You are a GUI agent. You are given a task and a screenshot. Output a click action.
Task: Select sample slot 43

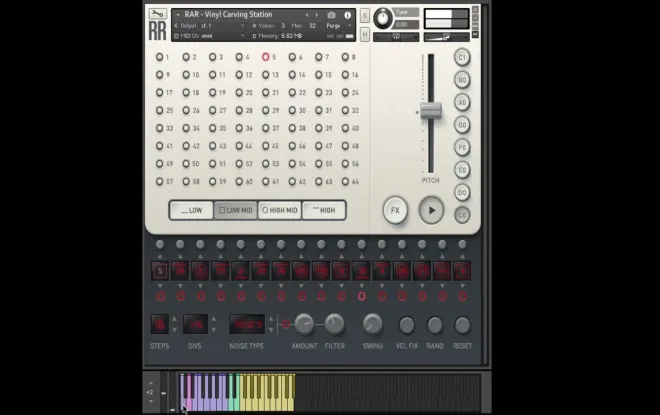coord(213,146)
